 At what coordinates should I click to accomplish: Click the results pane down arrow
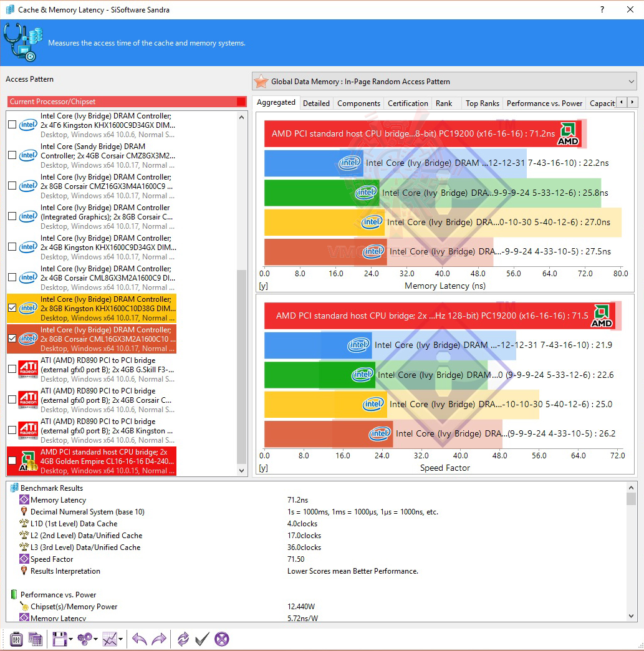coord(631,616)
